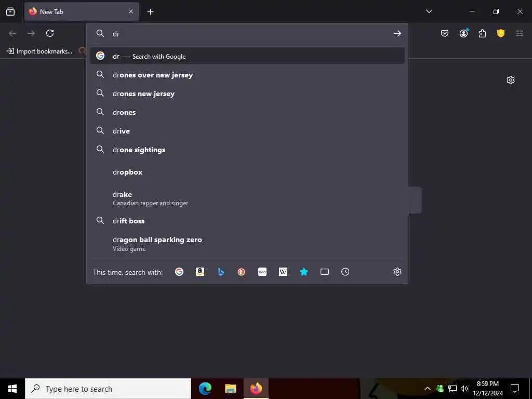Open the Firefox application menu (hamburger)
The height and width of the screenshot is (399, 532).
[x=520, y=33]
